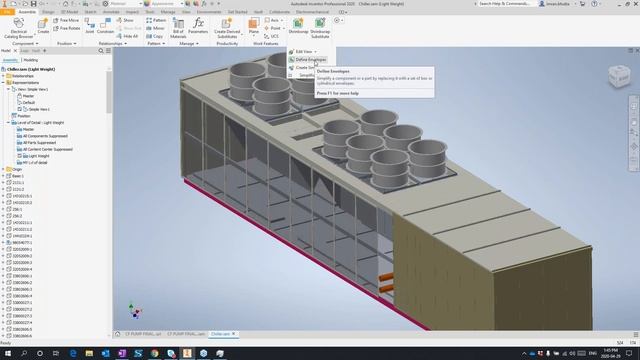This screenshot has width=640, height=360.
Task: Create a UCS
Action: click(271, 36)
